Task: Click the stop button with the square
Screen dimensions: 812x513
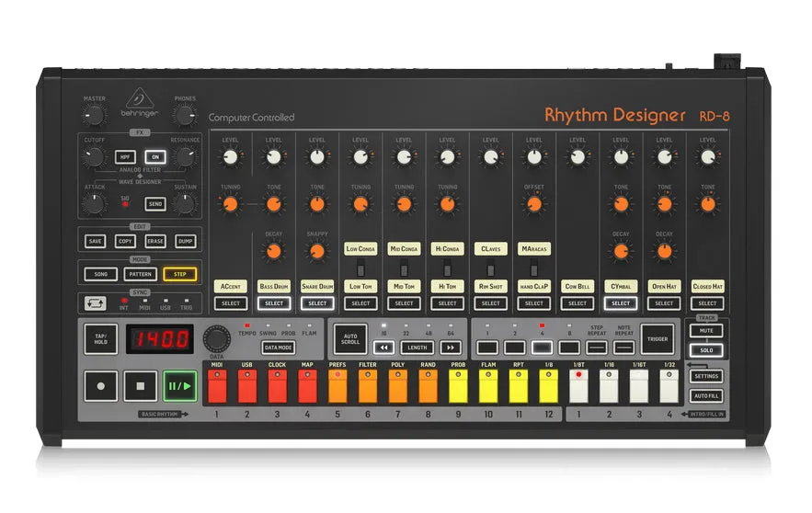Action: coord(141,386)
